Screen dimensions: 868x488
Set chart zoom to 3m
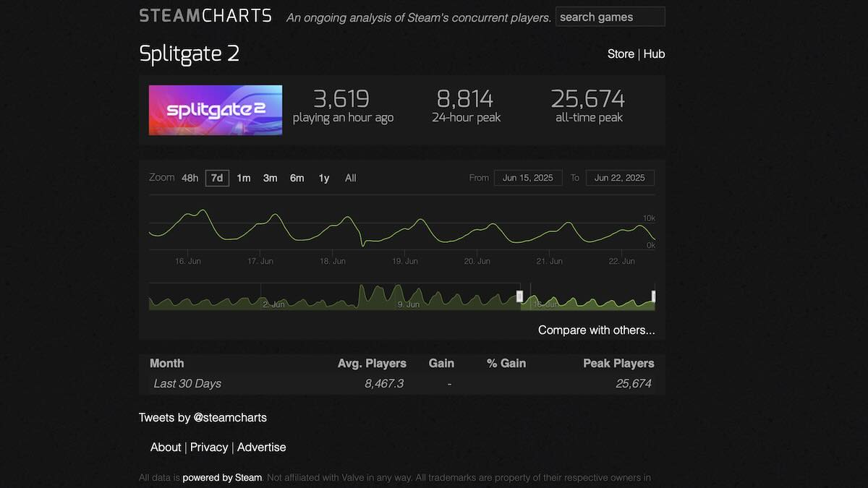[x=270, y=178]
